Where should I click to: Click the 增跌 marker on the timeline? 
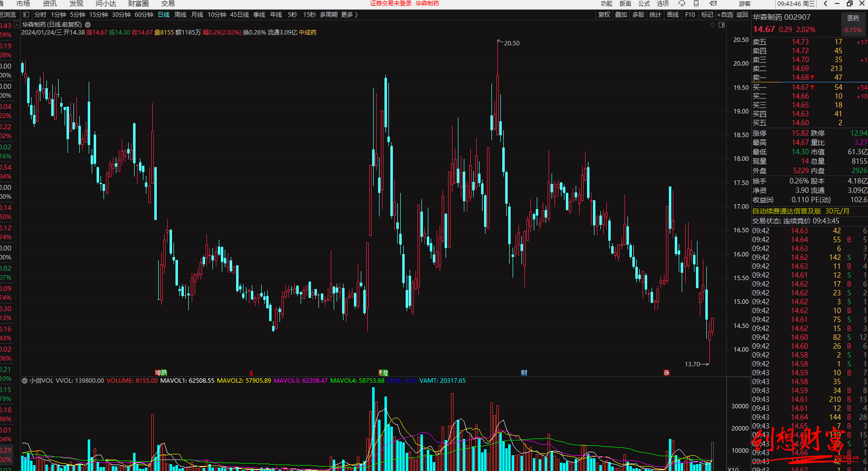161,373
